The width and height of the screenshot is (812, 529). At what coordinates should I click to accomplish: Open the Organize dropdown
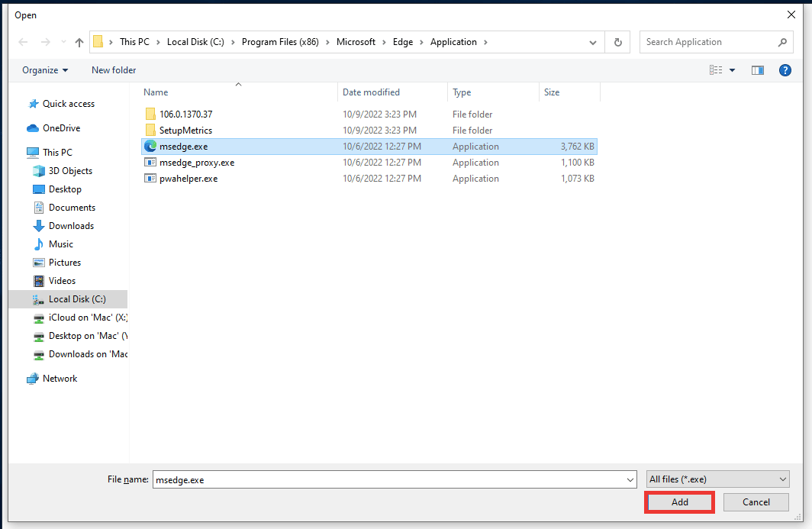click(43, 69)
